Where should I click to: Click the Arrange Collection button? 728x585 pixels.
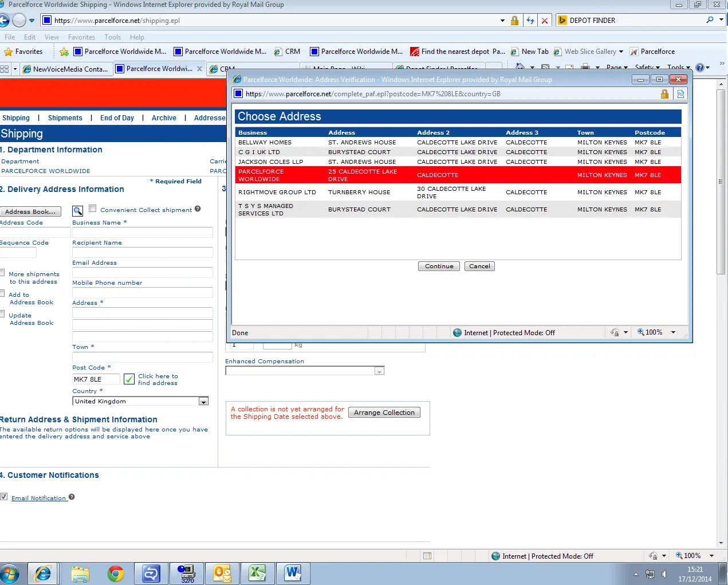384,413
